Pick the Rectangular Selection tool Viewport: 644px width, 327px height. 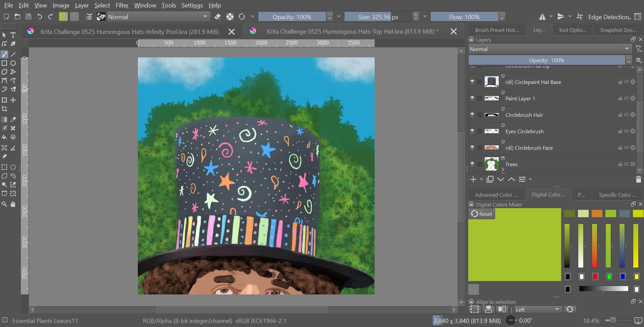(4, 167)
